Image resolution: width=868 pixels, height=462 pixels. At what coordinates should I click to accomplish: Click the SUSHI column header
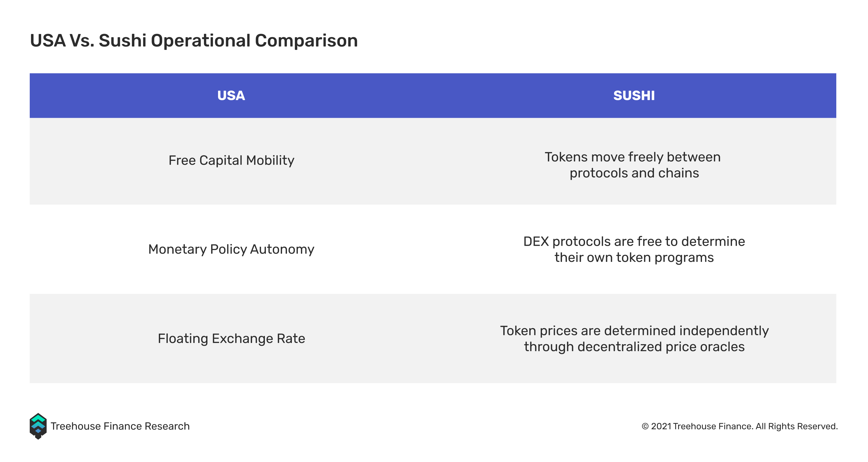click(x=634, y=95)
